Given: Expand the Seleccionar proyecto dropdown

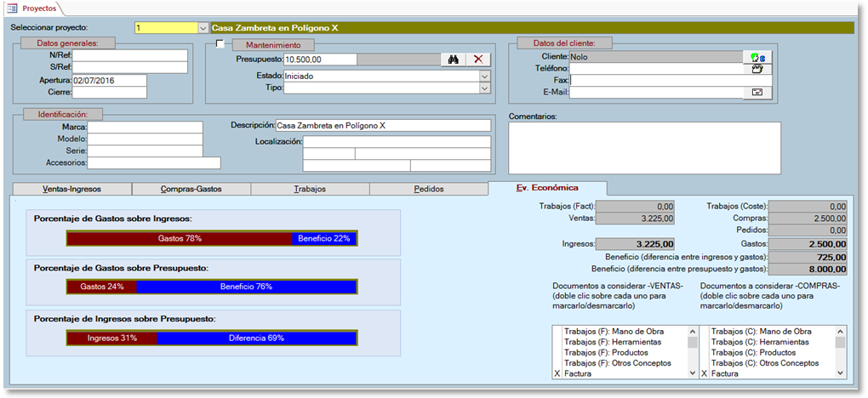Looking at the screenshot, I should 203,27.
